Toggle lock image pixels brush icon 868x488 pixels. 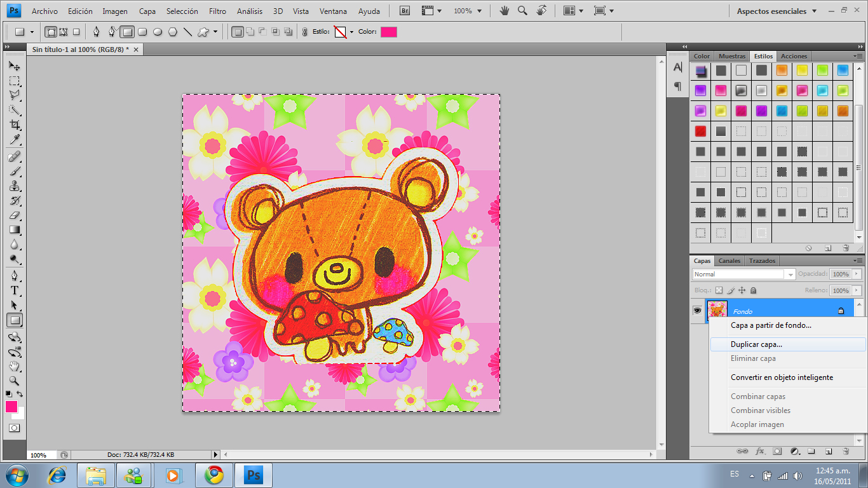point(731,290)
